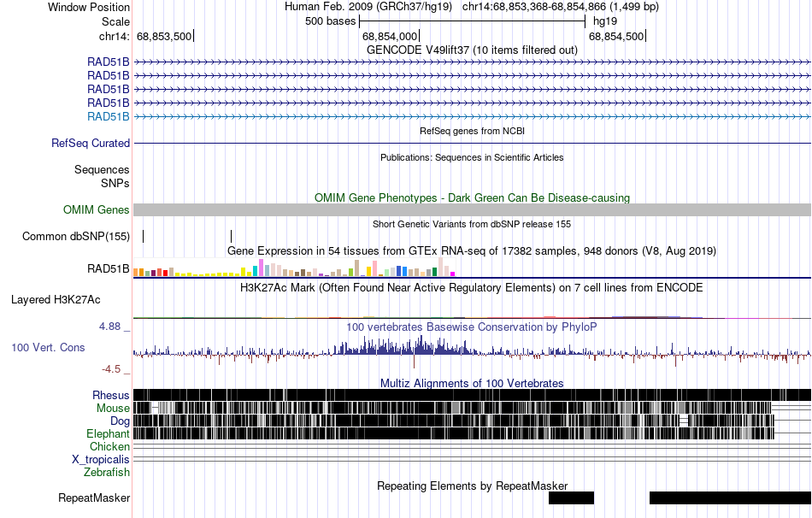Click the Rhesus alignment row
This screenshot has height=518, width=812.
coord(473,395)
